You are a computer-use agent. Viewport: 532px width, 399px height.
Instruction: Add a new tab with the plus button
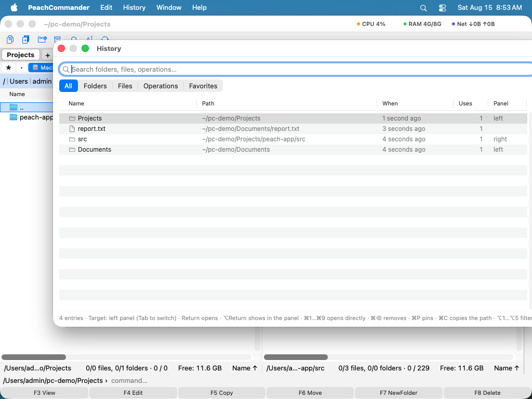point(47,55)
